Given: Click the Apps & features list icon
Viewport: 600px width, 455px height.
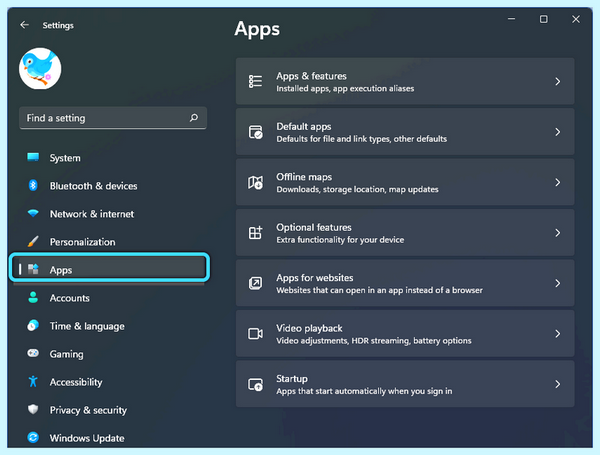Looking at the screenshot, I should pos(255,81).
